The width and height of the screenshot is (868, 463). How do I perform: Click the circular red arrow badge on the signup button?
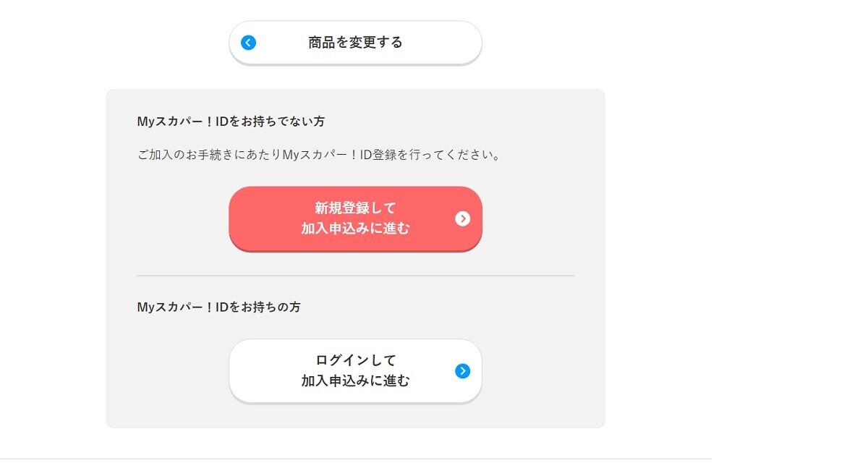pyautogui.click(x=464, y=219)
